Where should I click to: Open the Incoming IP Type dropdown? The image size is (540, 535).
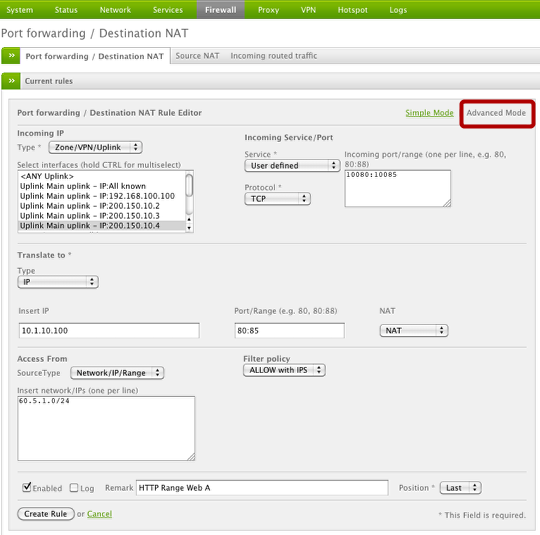pyautogui.click(x=95, y=147)
